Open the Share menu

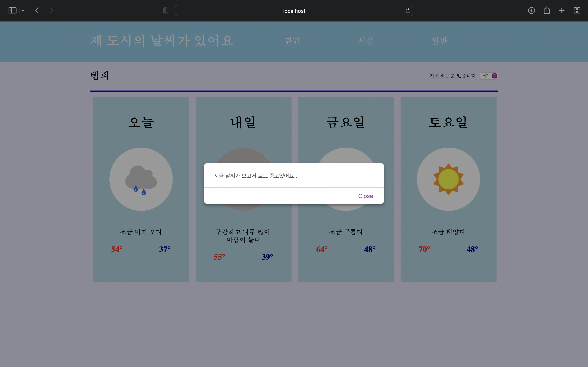click(547, 10)
